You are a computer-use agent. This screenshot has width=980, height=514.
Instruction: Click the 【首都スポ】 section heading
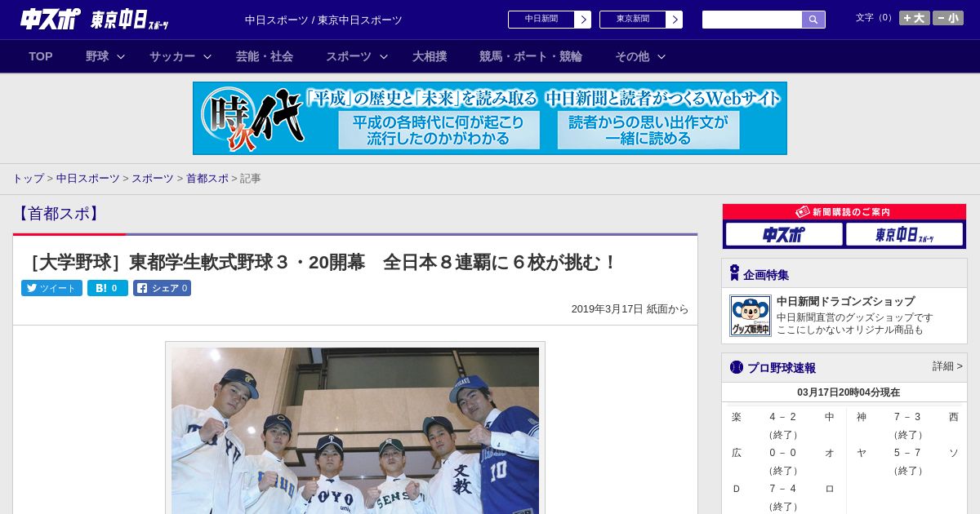pyautogui.click(x=58, y=214)
